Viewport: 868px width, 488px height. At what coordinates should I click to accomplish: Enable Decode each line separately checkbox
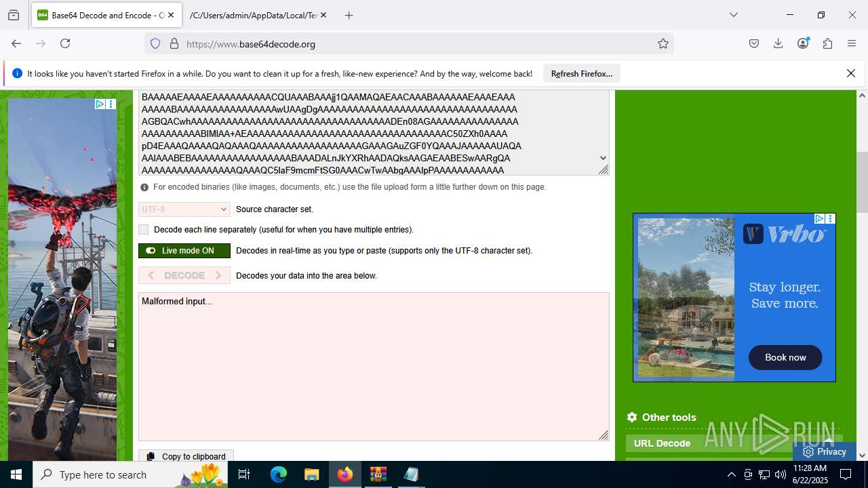pyautogui.click(x=143, y=230)
